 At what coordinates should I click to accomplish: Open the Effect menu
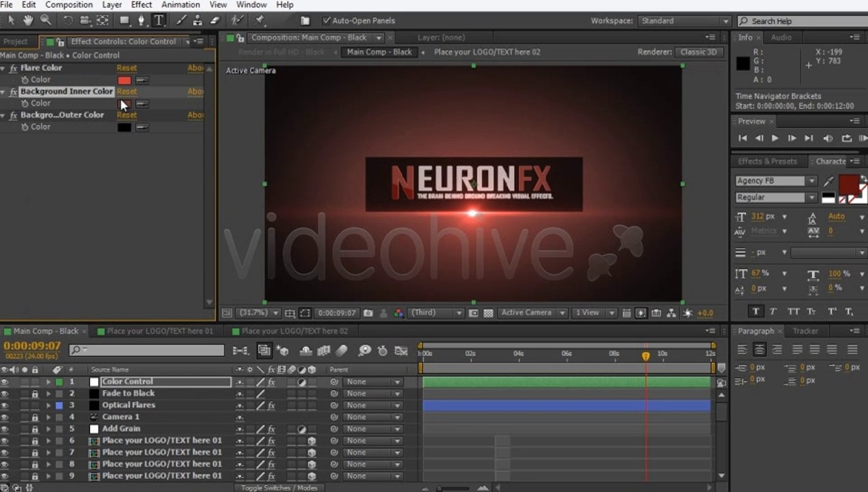tap(141, 5)
